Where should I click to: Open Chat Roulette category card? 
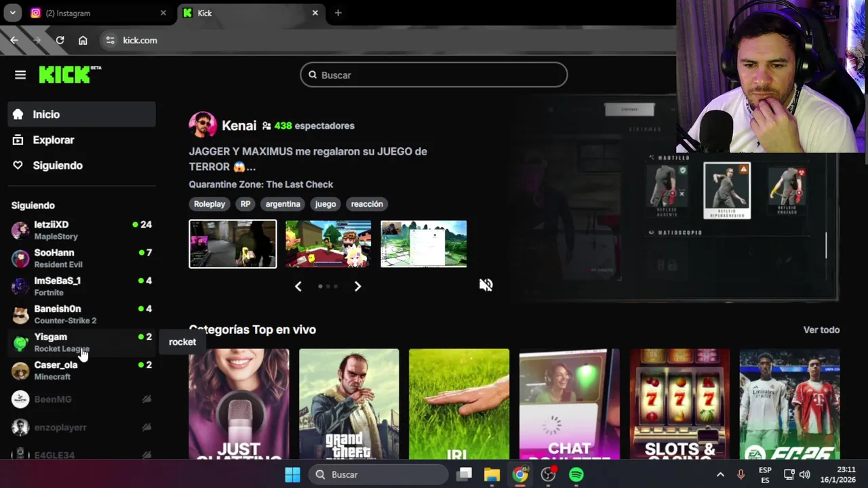(570, 404)
